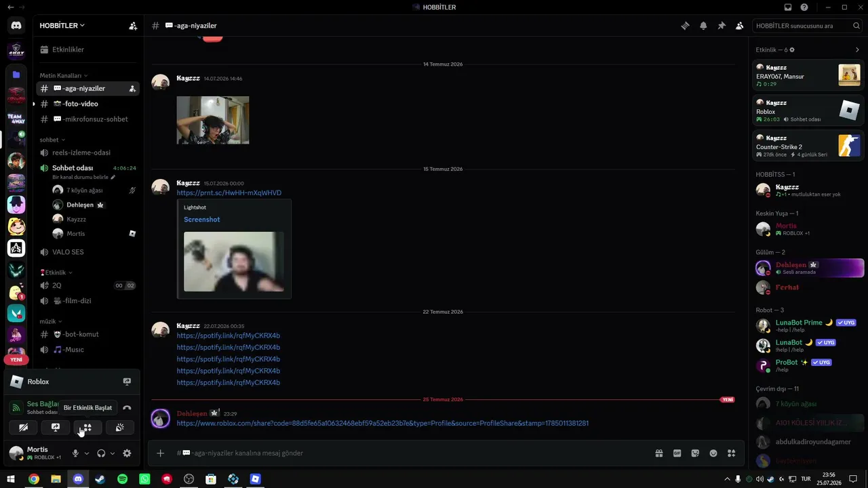Screen dimensions: 868x488
Task: Open the prnt.sc screenshot link
Action: click(229, 193)
